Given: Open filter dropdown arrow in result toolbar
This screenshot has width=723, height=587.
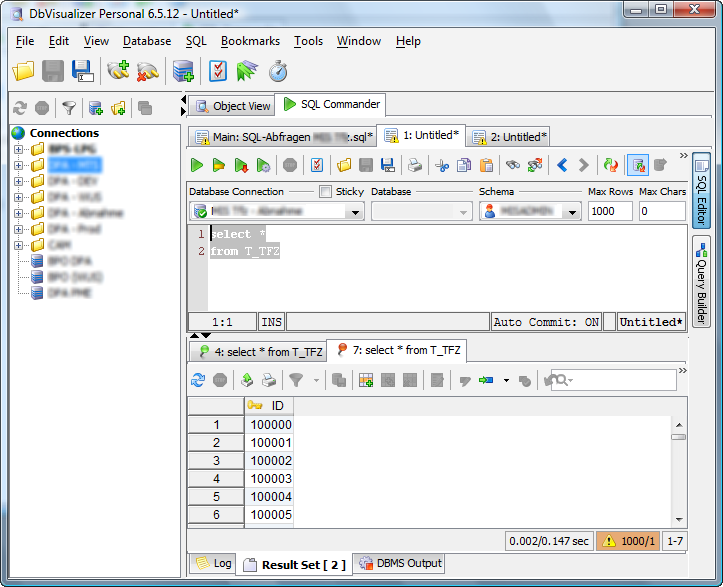Looking at the screenshot, I should pyautogui.click(x=316, y=380).
